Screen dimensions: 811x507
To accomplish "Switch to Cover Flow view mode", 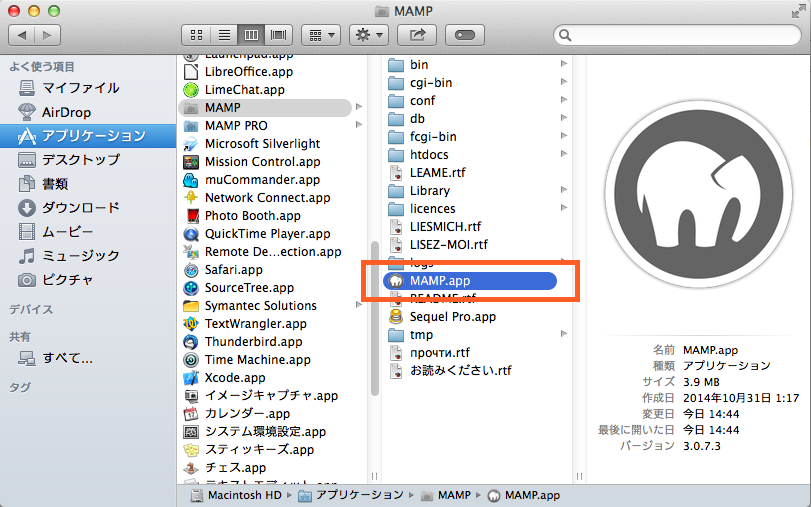I will click(x=278, y=35).
